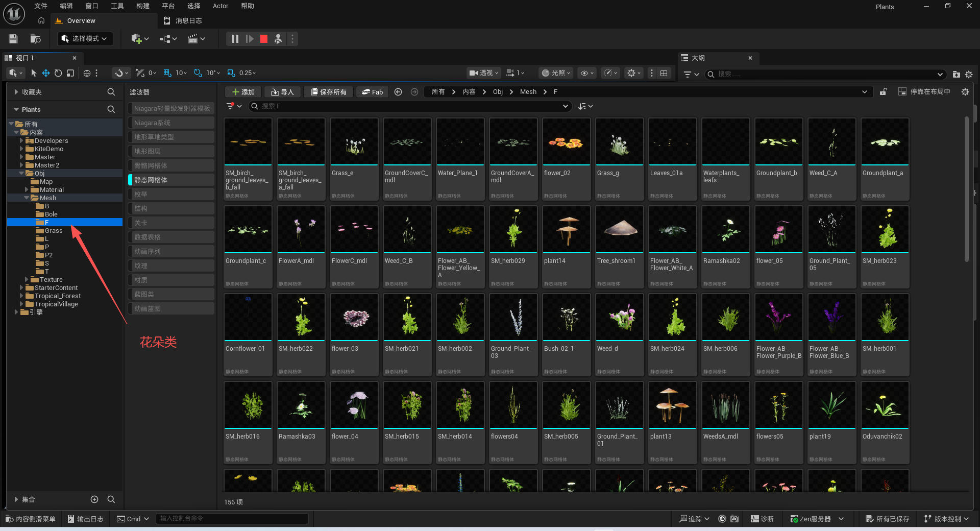Toggle rotation snapping in viewport toolbar
980x531 pixels.
pyautogui.click(x=198, y=73)
